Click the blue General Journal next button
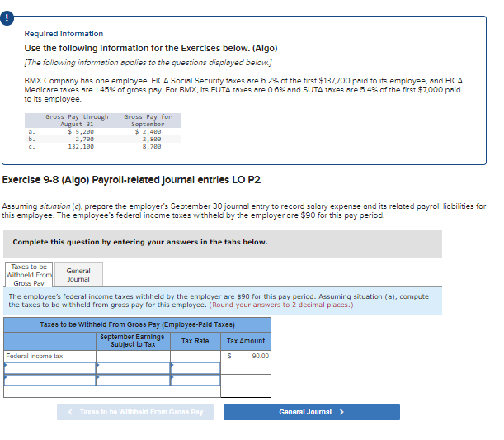Screen dimensions: 504x440 (312, 412)
